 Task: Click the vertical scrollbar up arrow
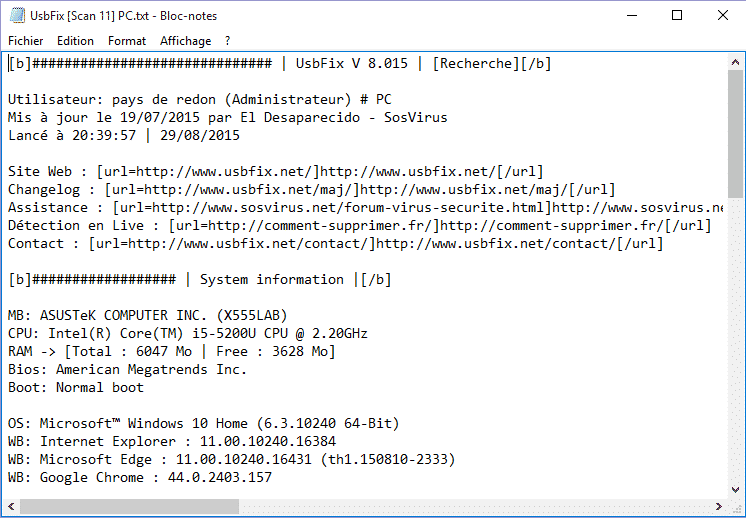[735, 62]
